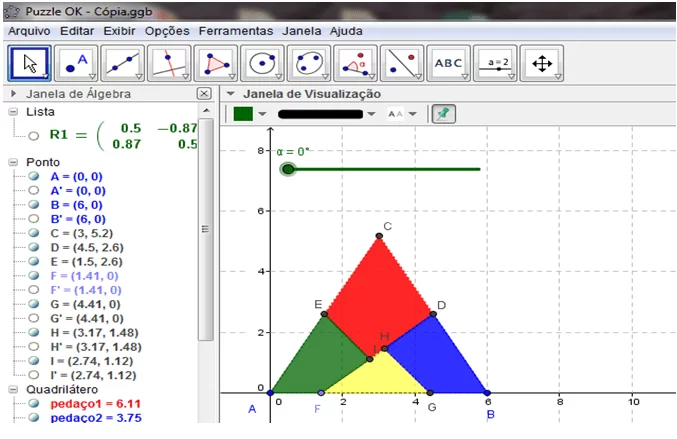The image size is (677, 439).
Task: Choose the Ellipse tool
Action: pyautogui.click(x=309, y=63)
